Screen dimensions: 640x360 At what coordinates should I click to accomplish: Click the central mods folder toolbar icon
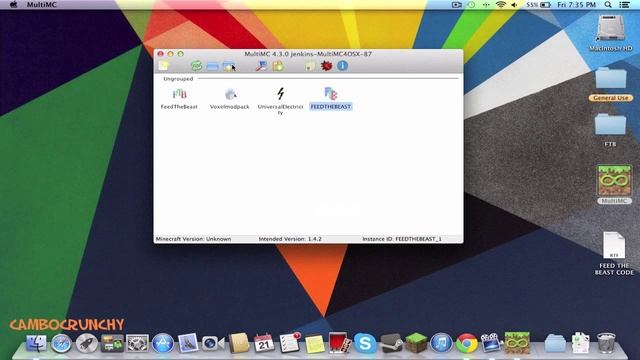coord(229,66)
